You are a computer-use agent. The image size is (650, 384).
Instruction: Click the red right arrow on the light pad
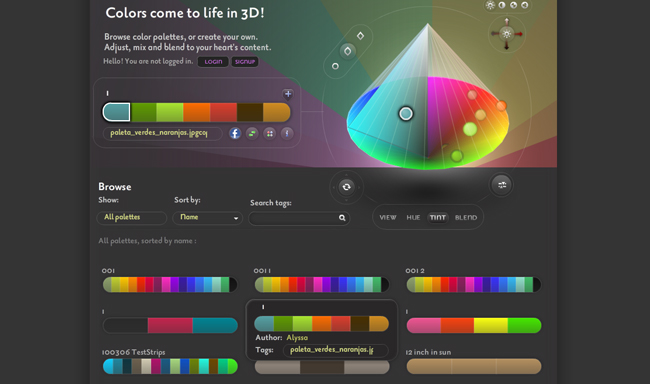(518, 34)
